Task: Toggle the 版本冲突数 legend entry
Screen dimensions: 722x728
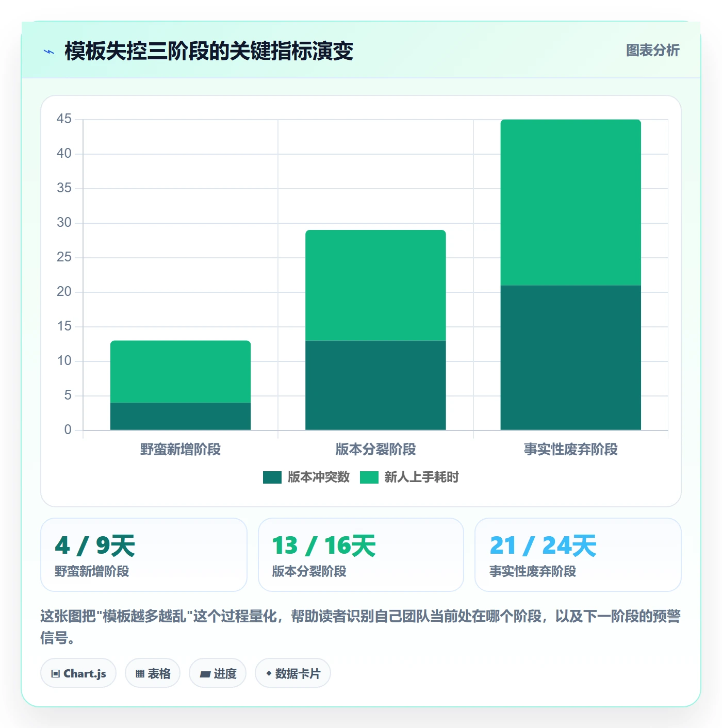Action: coord(306,477)
